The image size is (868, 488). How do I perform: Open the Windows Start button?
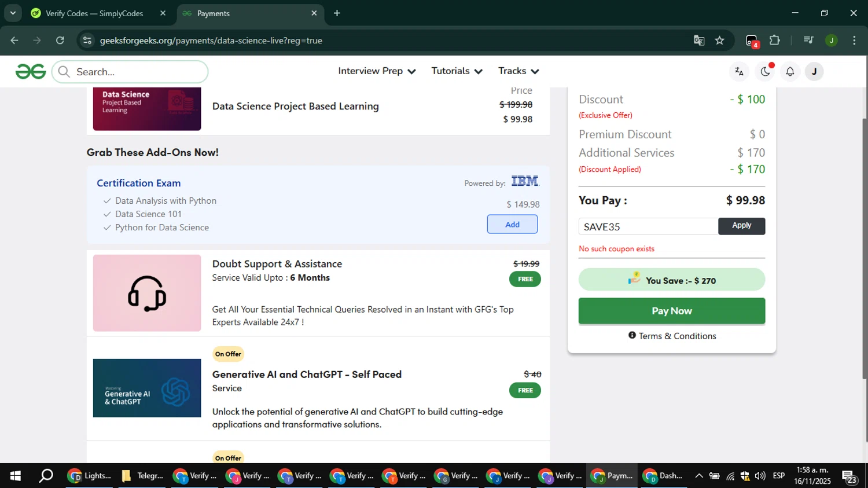pyautogui.click(x=16, y=476)
